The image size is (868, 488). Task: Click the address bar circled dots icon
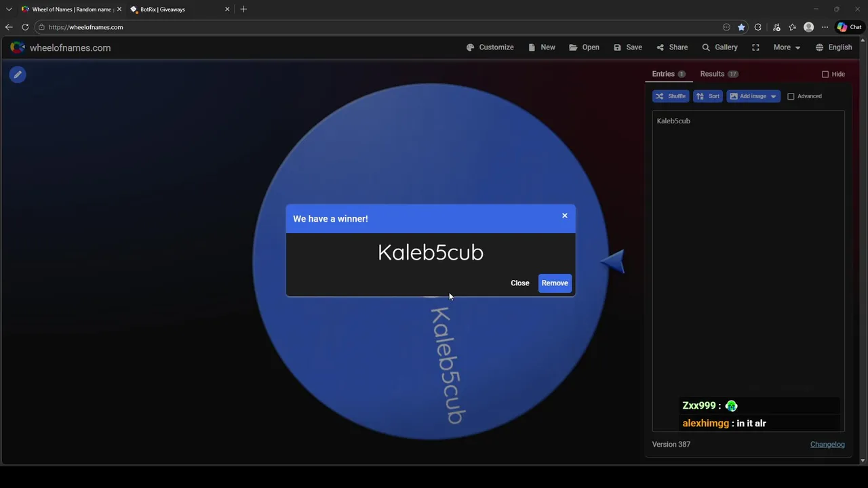pos(726,27)
